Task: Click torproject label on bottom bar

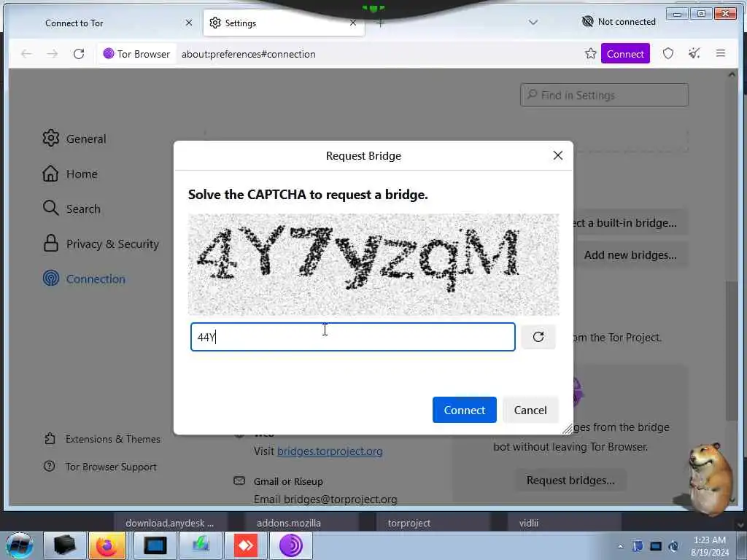Action: 409,523
